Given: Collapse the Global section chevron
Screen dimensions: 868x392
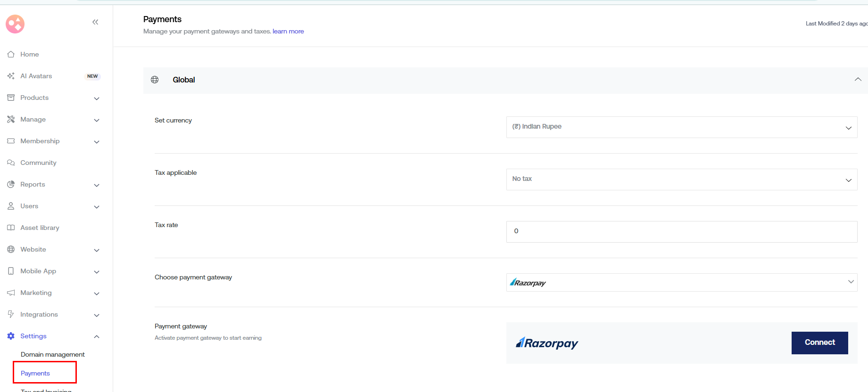Looking at the screenshot, I should pyautogui.click(x=858, y=80).
